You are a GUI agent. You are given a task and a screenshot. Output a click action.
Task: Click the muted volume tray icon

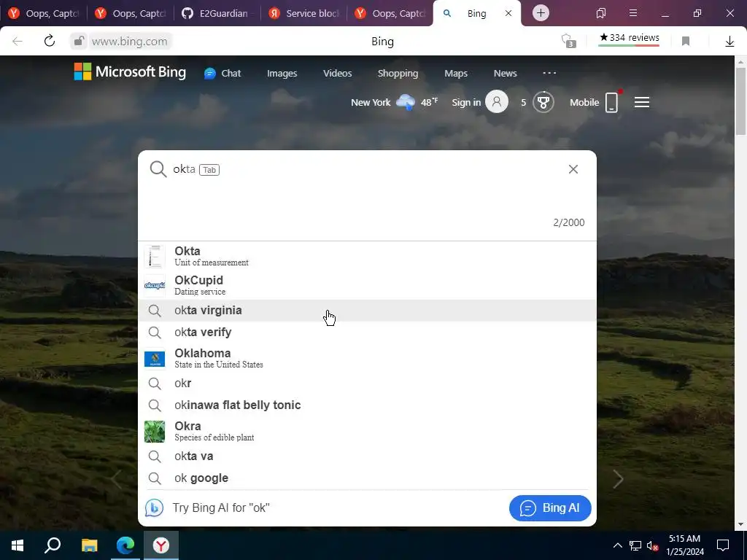coord(652,545)
